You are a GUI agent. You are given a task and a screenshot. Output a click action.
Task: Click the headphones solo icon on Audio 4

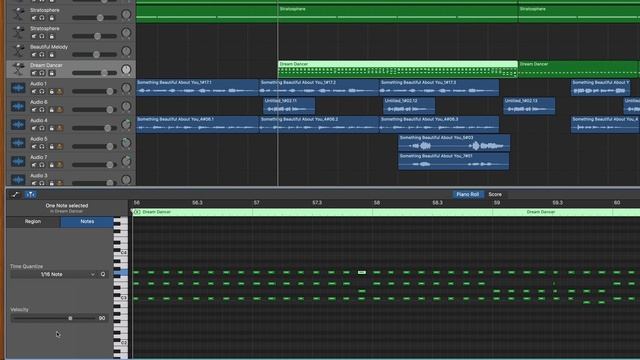coord(42,128)
